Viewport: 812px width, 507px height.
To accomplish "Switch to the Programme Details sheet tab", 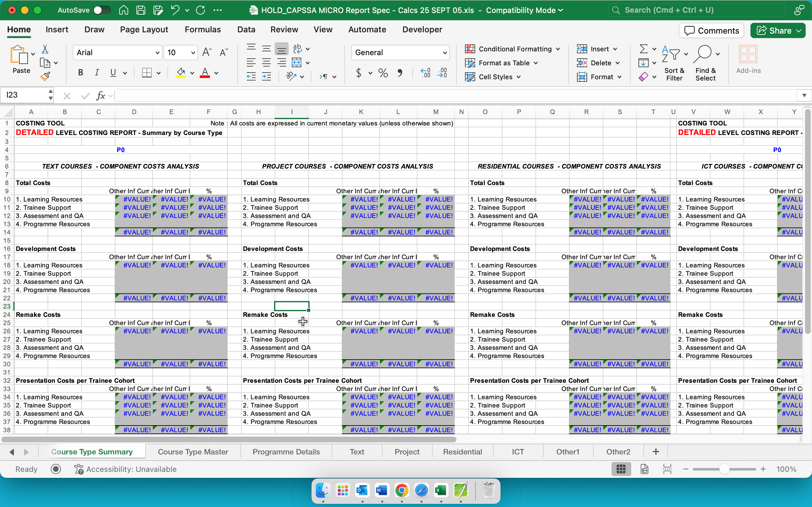I will [x=286, y=452].
